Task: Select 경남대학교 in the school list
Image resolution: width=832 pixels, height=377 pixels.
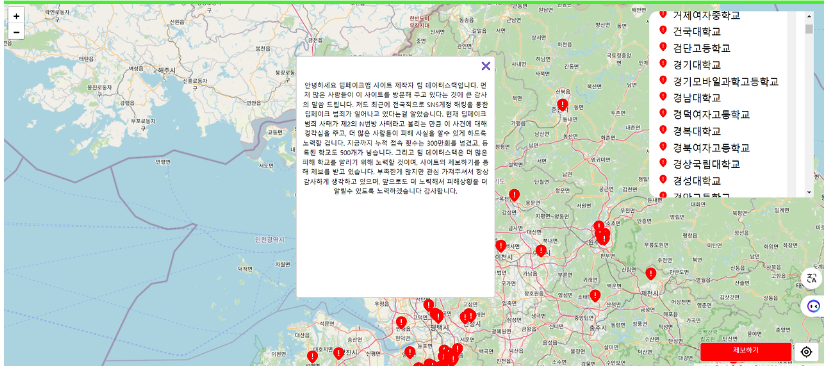Action: click(697, 98)
